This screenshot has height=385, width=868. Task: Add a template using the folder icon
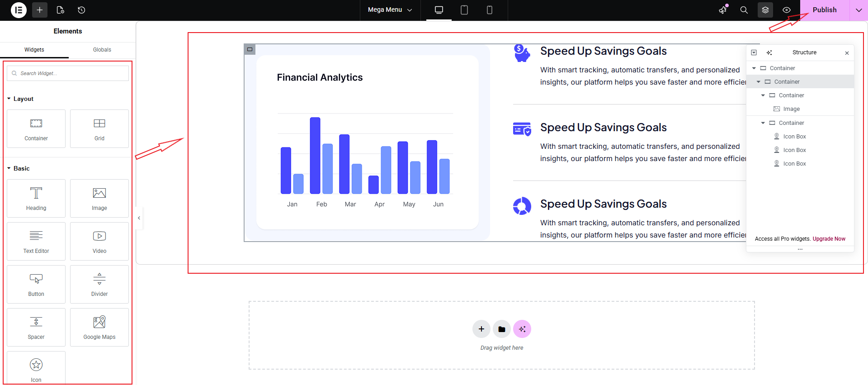(501, 329)
